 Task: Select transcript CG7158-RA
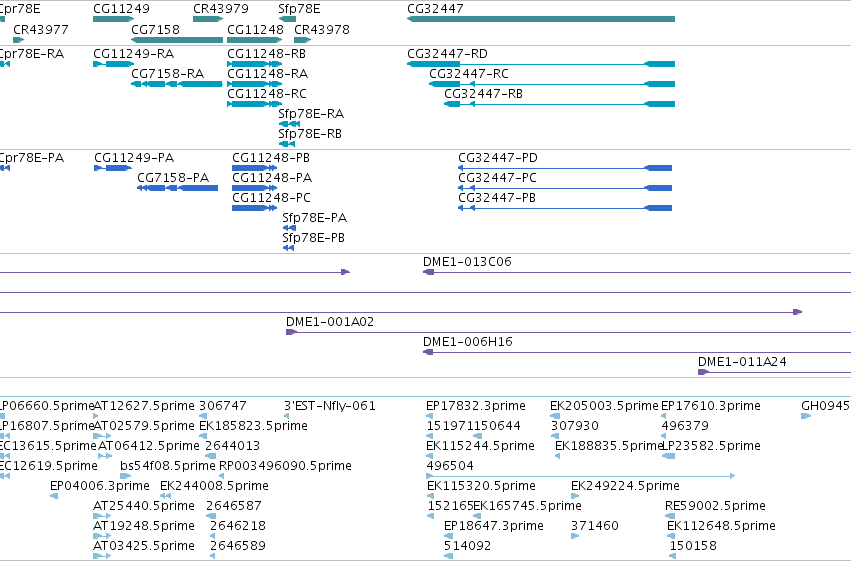pyautogui.click(x=177, y=84)
